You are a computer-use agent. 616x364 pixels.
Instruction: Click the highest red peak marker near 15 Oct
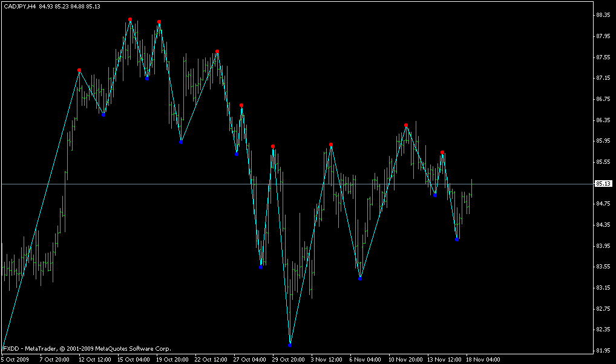[x=130, y=20]
